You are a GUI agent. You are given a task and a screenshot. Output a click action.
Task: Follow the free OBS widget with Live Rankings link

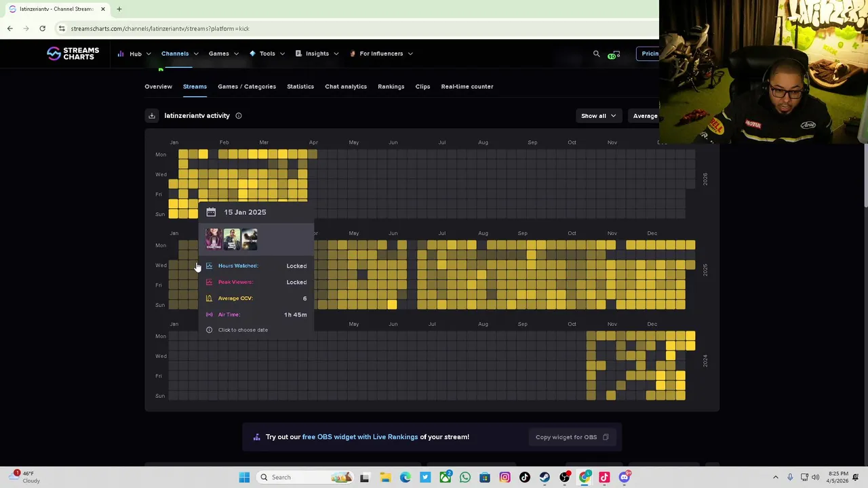[x=360, y=437]
